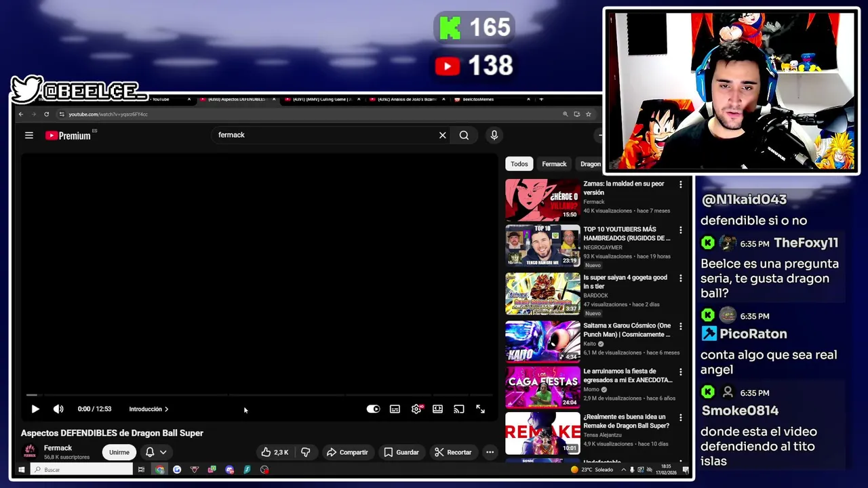Viewport: 868px width, 488px height.
Task: Click the Unirme button
Action: (119, 452)
